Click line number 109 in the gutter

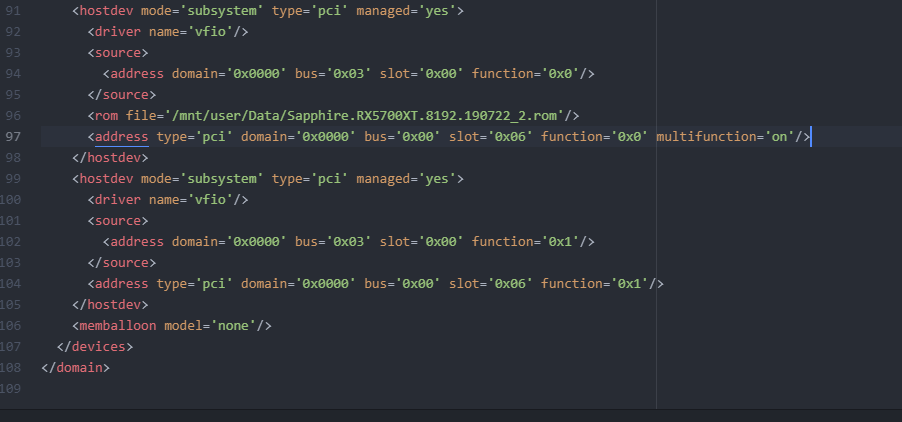pos(10,389)
